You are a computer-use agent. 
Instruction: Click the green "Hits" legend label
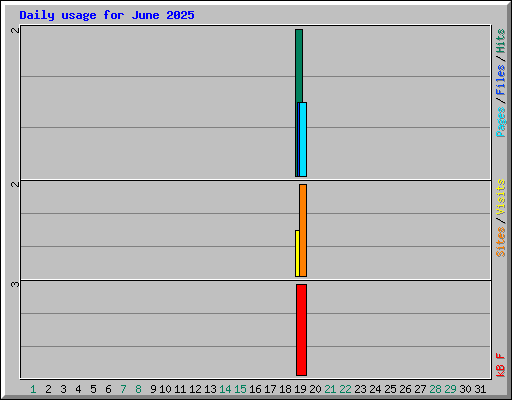(x=500, y=41)
